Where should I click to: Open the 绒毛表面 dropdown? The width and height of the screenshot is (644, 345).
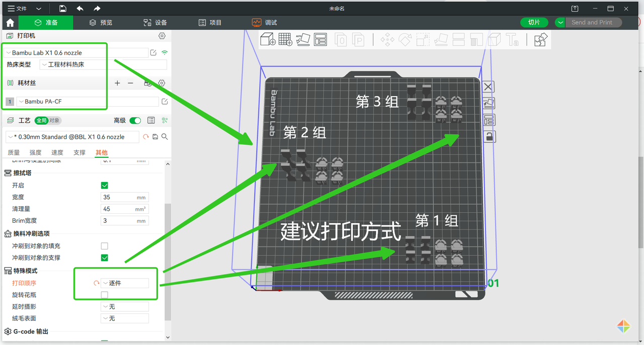125,318
